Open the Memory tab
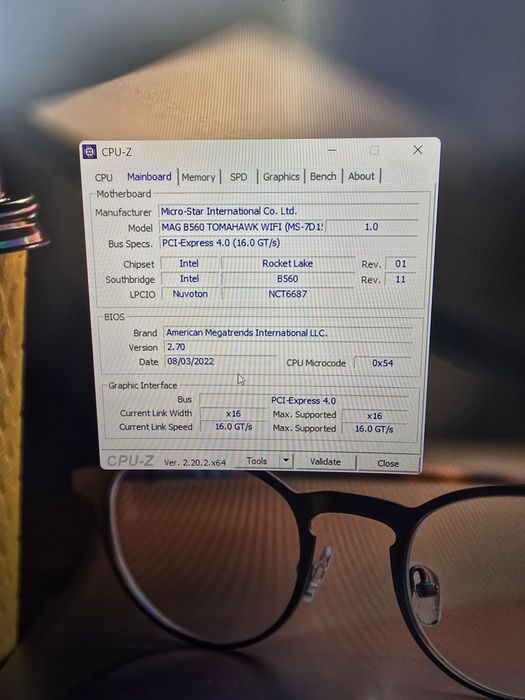 (x=198, y=177)
